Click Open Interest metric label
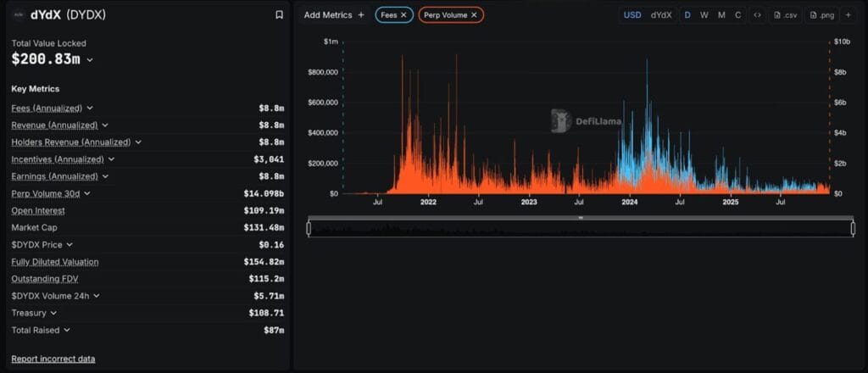 (x=38, y=210)
